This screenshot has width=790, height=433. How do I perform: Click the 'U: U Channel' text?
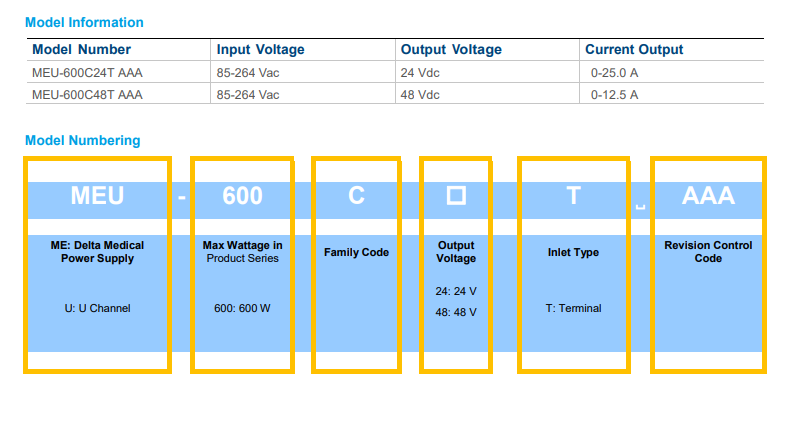click(97, 308)
